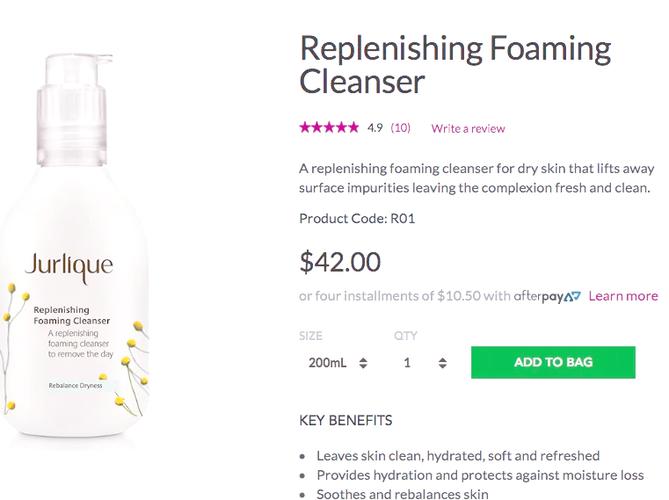
Task: Click the afterpay logo
Action: coord(548,296)
